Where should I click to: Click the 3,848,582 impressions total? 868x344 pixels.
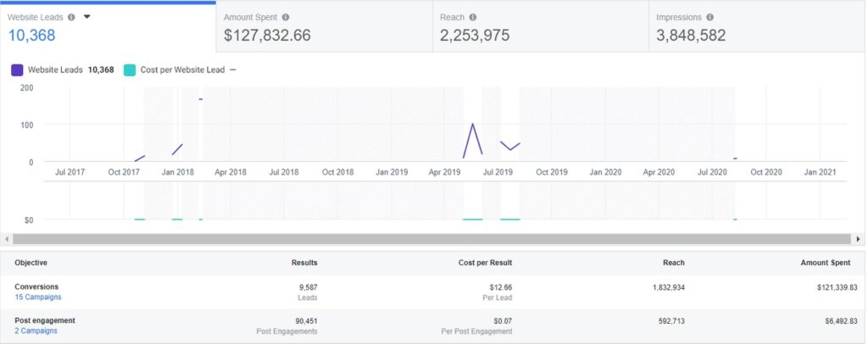pos(691,36)
